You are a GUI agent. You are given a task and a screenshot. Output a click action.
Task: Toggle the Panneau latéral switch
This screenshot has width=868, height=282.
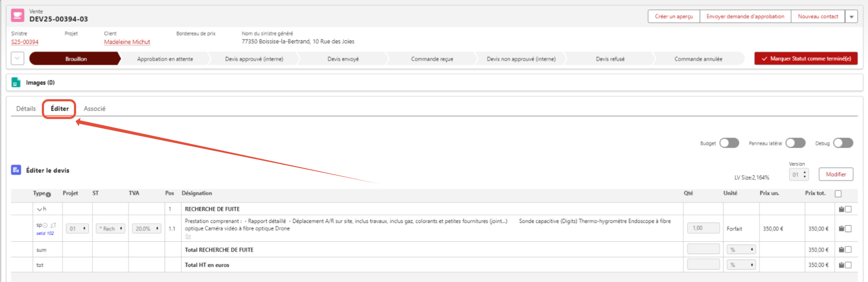(796, 143)
